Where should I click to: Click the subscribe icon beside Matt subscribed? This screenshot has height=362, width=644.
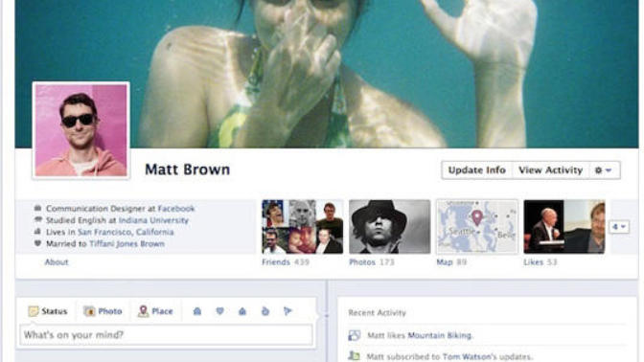click(354, 356)
